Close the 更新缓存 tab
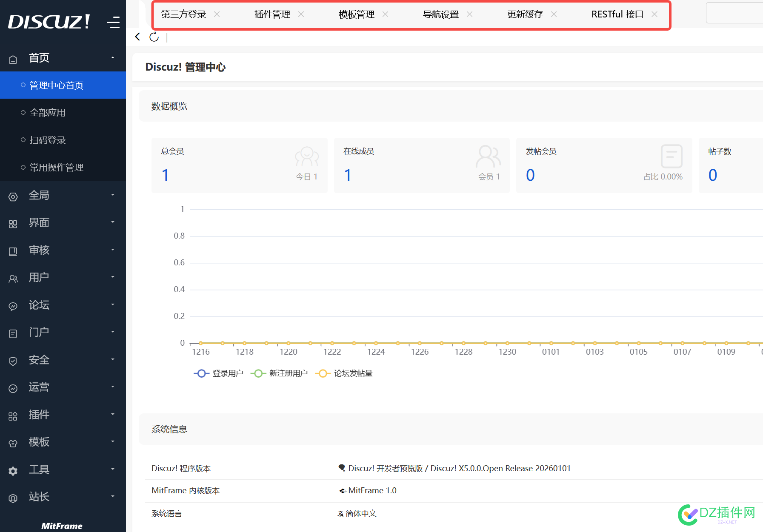This screenshot has height=532, width=763. coord(554,14)
